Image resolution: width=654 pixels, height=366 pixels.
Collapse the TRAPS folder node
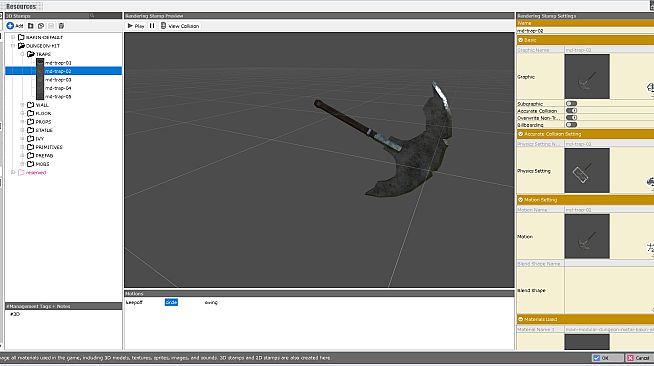(22, 54)
